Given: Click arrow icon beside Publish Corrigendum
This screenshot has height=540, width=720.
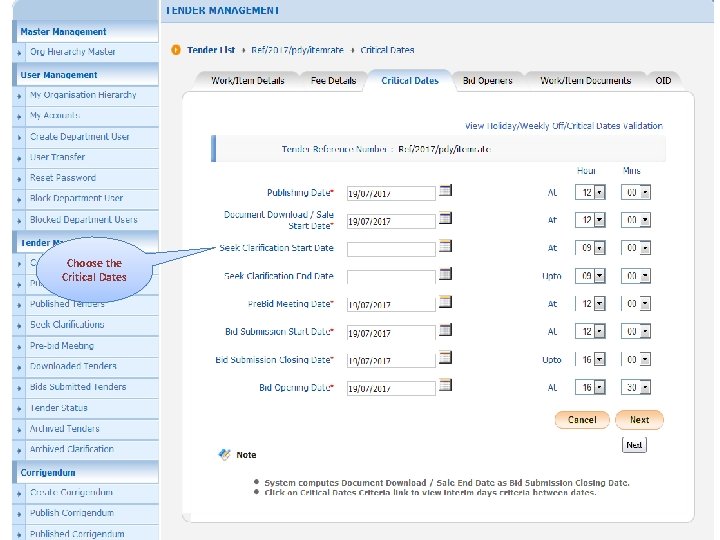Looking at the screenshot, I should (x=19, y=514).
